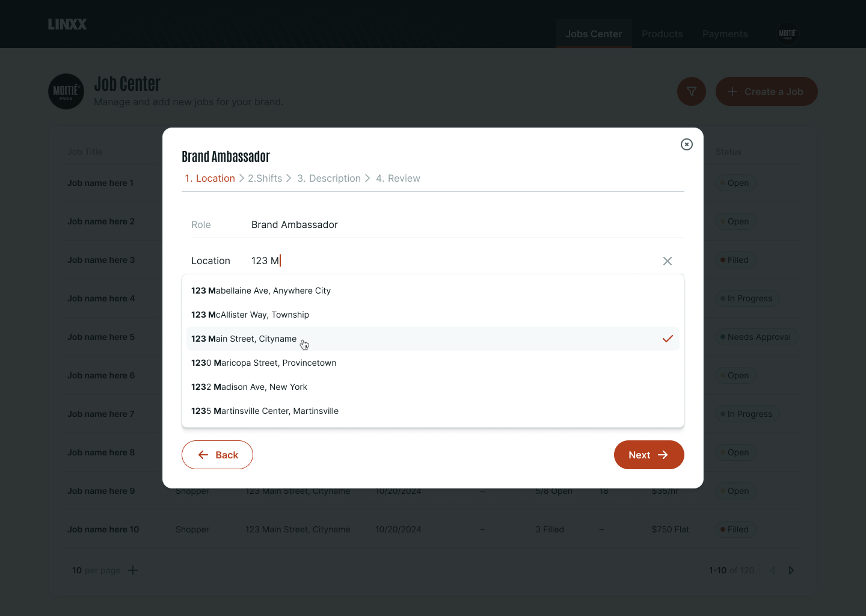Viewport: 866px width, 616px height.
Task: Click the Next button
Action: click(x=649, y=455)
